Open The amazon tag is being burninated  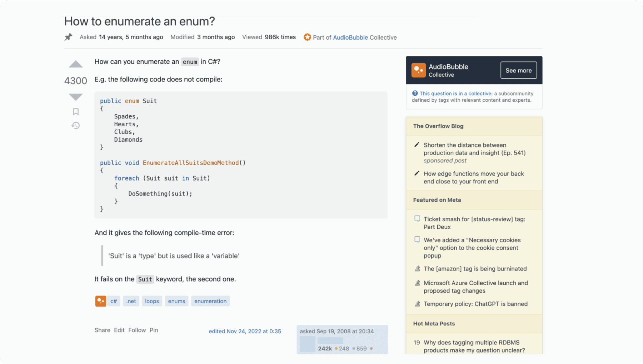pos(475,269)
